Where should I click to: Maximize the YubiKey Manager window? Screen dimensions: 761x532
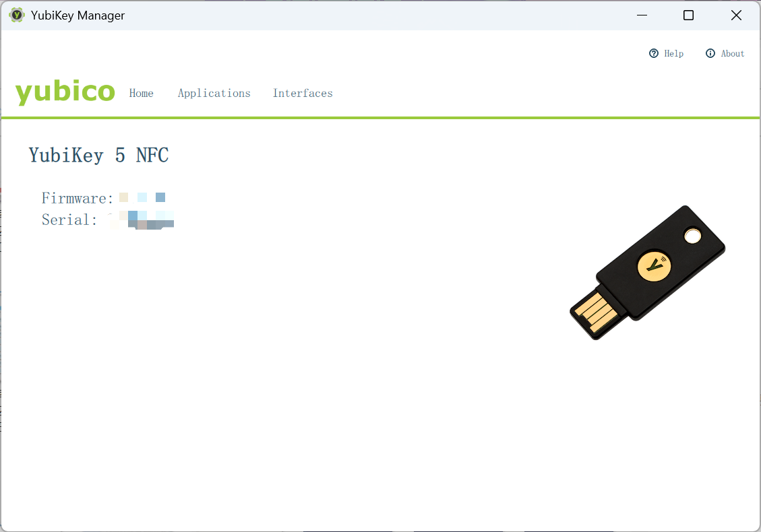tap(688, 15)
